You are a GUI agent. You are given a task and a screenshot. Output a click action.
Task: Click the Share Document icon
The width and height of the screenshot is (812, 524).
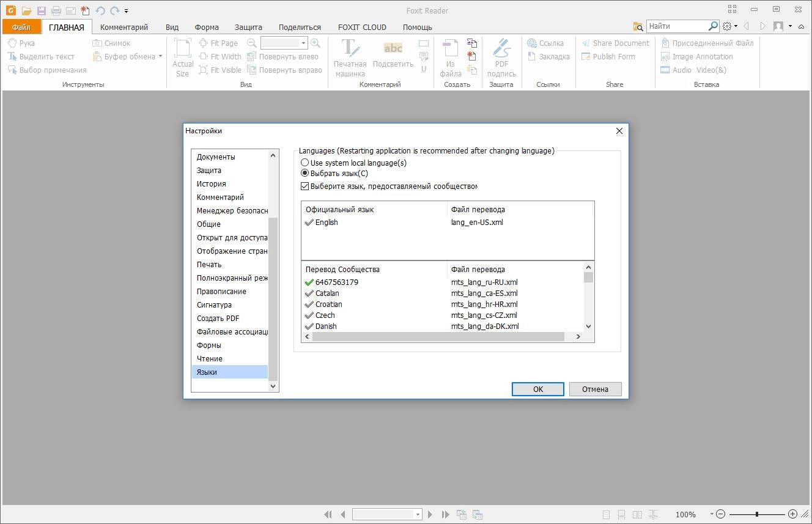click(615, 43)
